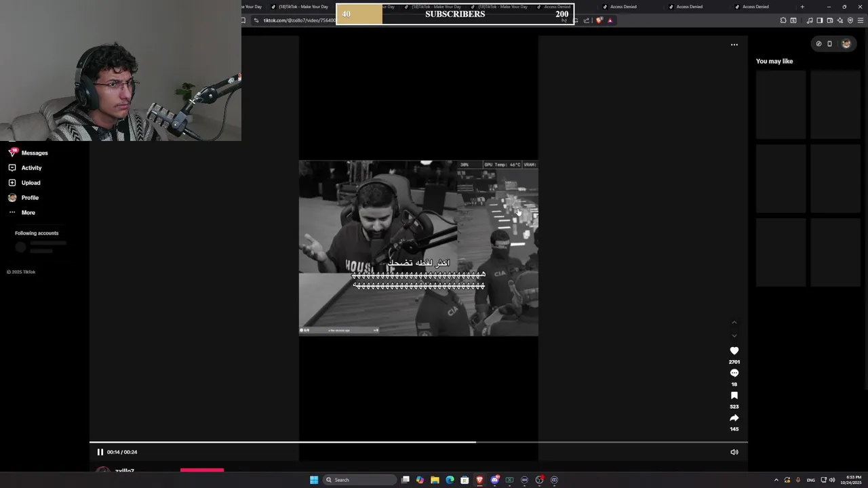
Task: Save the video with the bookmark icon
Action: click(x=734, y=395)
